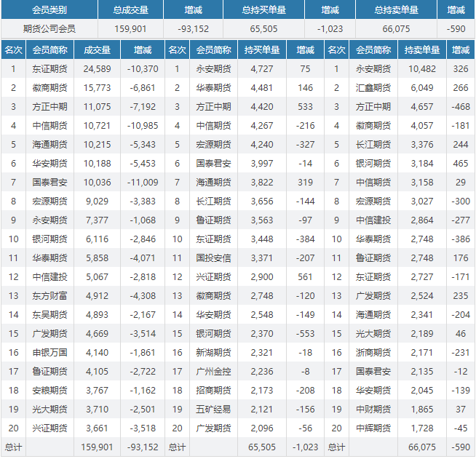Select 兴证期货 in the long position ranking
Viewport: 476px width, 459px height.
pos(213,277)
